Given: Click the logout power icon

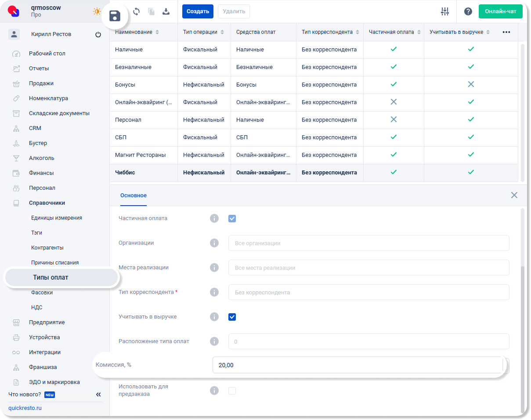Looking at the screenshot, I should (x=98, y=35).
